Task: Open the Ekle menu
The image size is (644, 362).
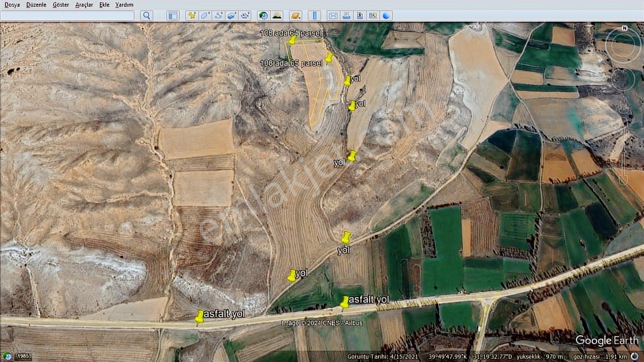Action: click(105, 5)
